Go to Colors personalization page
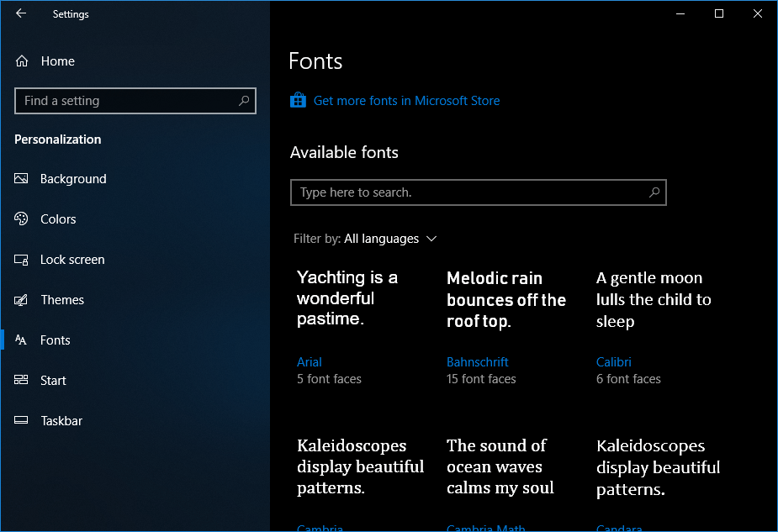The height and width of the screenshot is (532, 778). 58,219
